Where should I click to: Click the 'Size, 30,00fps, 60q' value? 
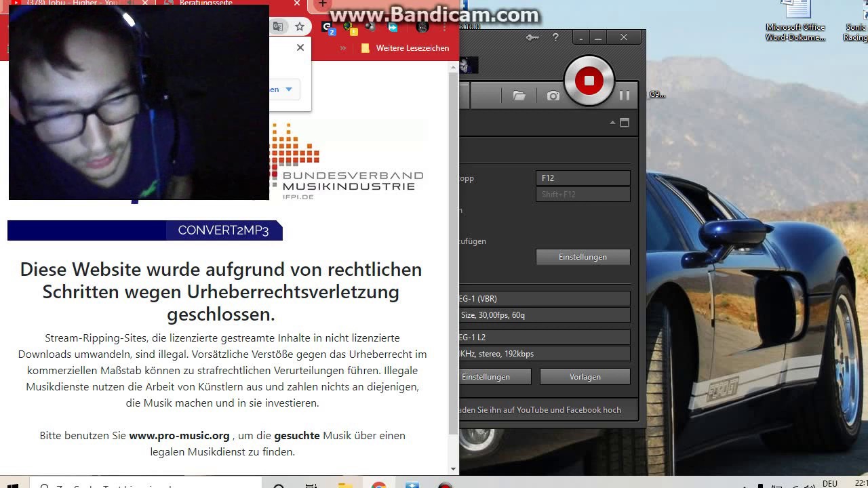545,314
